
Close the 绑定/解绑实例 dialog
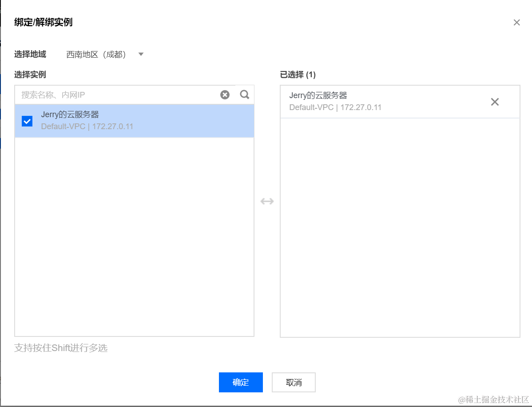(516, 22)
